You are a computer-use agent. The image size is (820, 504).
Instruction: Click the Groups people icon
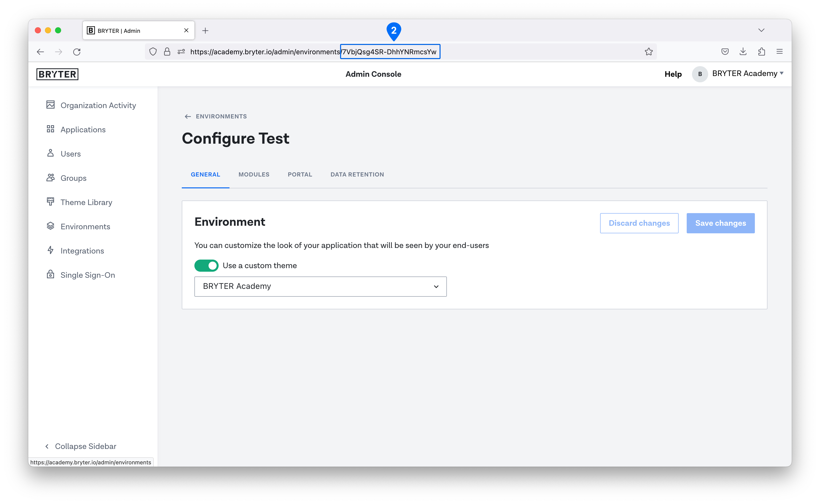pos(50,178)
